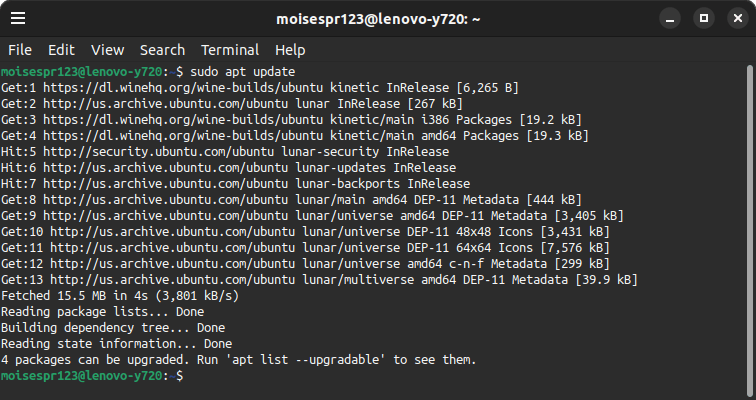This screenshot has height=400, width=756.
Task: Open the View menu
Action: 107,50
